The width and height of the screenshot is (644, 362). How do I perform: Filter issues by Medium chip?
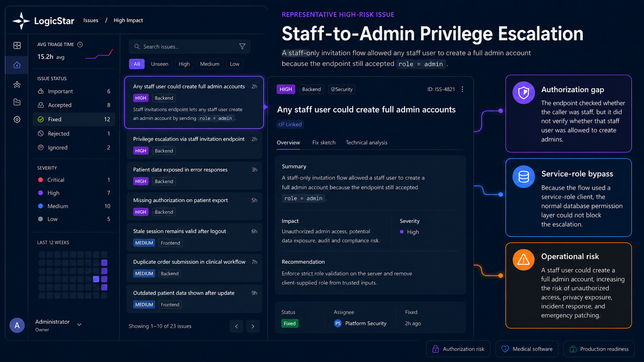tap(210, 64)
